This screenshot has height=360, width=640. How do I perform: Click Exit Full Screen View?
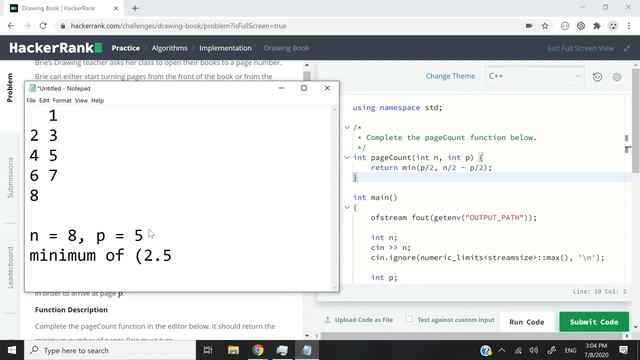(x=580, y=48)
